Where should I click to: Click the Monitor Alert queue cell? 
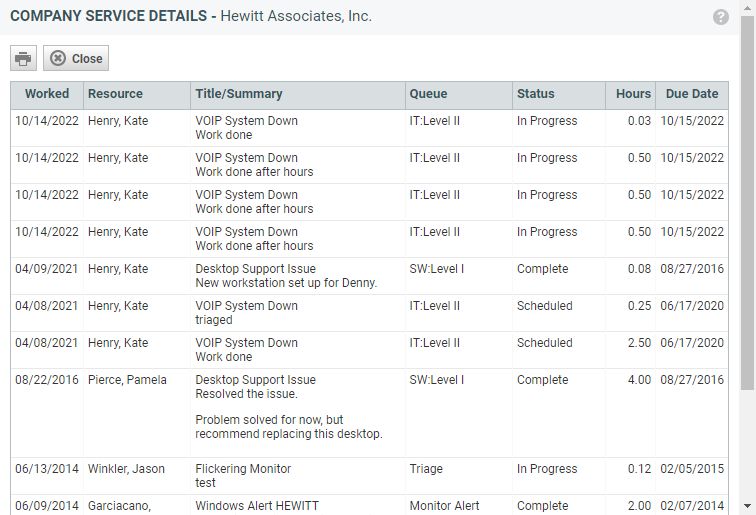pos(445,506)
